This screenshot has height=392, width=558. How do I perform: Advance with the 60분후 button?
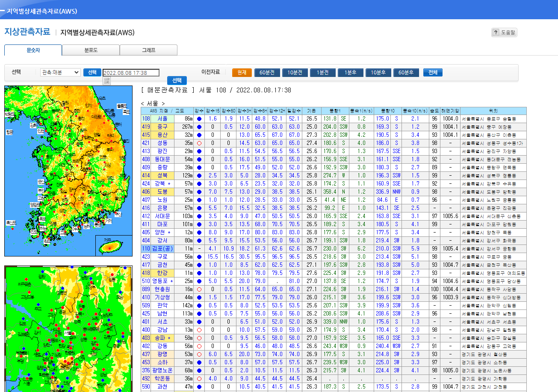click(406, 73)
